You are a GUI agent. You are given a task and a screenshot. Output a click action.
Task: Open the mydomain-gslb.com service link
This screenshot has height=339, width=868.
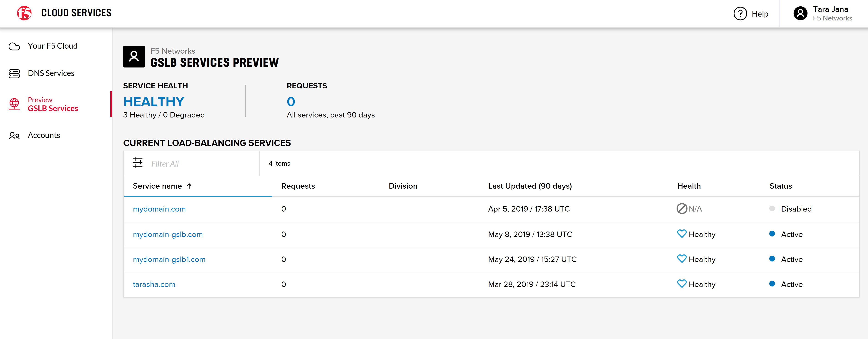pyautogui.click(x=168, y=234)
